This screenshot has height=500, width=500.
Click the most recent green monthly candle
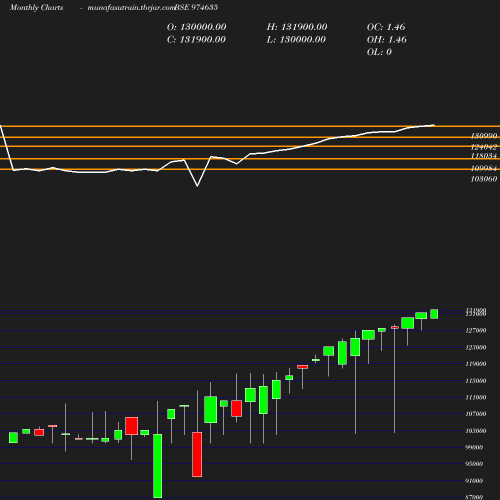tap(434, 314)
